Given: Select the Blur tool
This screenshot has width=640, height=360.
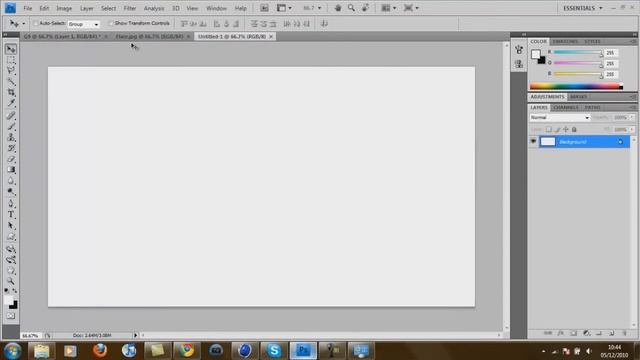Looking at the screenshot, I should (x=11, y=180).
